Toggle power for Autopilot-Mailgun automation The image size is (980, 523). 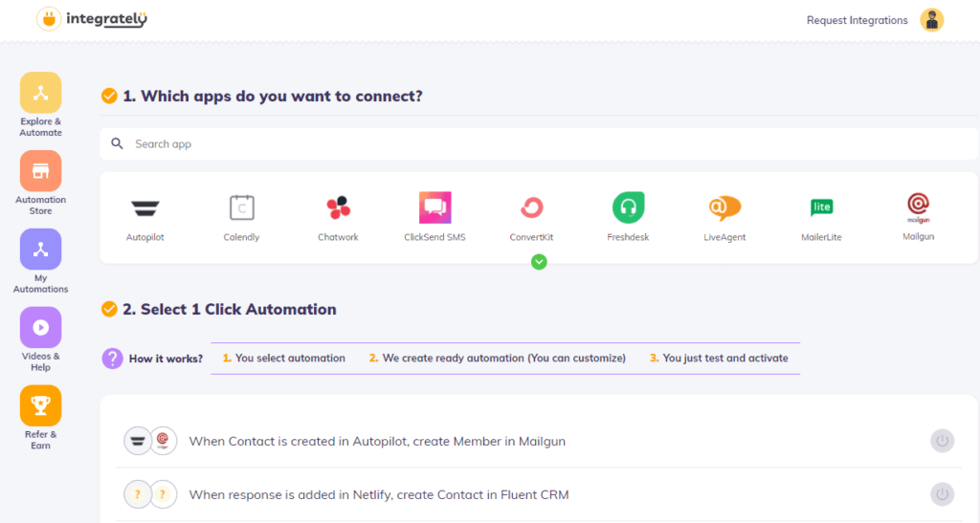[942, 441]
